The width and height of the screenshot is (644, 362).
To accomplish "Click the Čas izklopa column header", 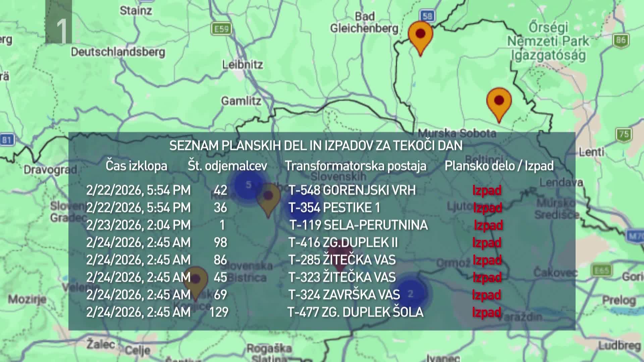I will pos(136,166).
